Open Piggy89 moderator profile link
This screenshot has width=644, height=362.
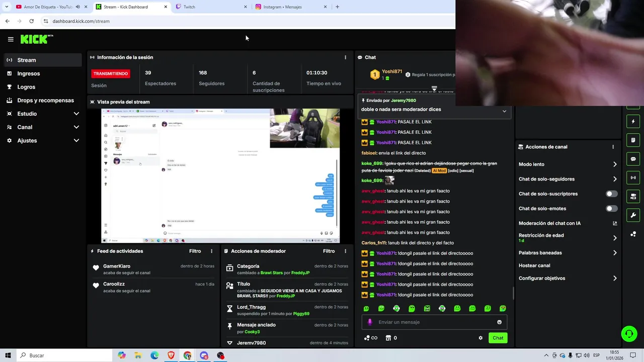click(x=301, y=314)
